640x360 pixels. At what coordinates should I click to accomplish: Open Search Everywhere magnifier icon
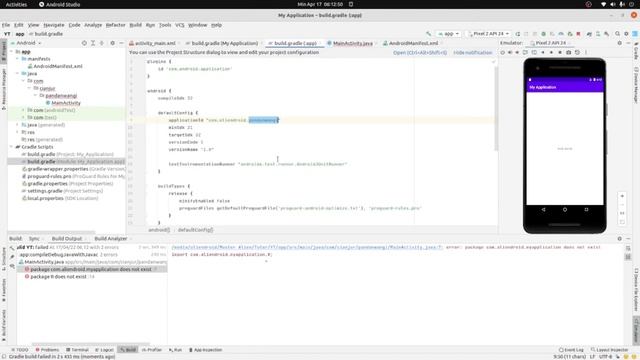pos(618,34)
